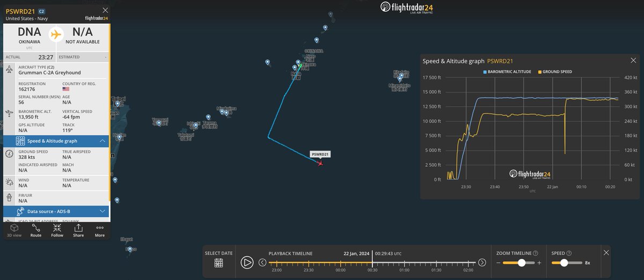This screenshot has height=280, width=644.
Task: Click the Data source satellite dish icon
Action: click(x=20, y=211)
